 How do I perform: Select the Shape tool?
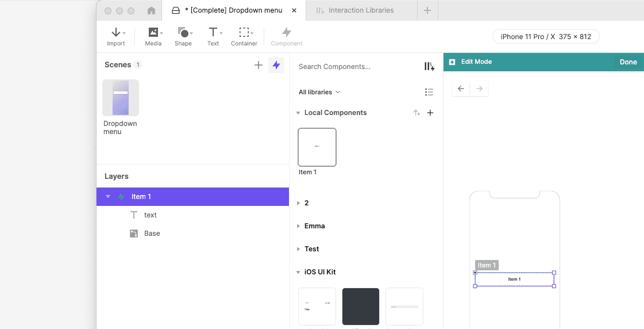[183, 37]
